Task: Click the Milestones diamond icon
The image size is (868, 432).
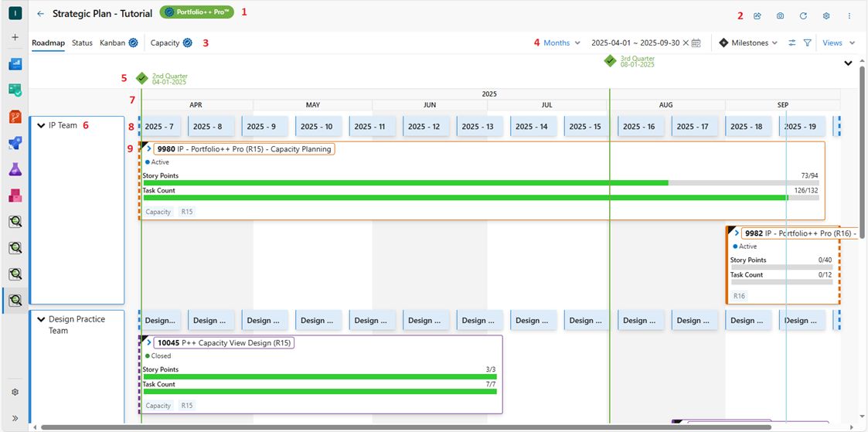Action: pos(723,43)
